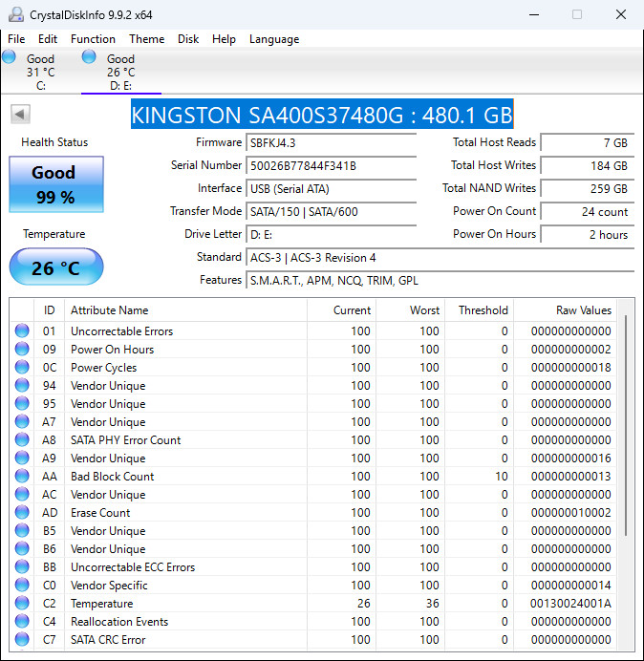
Task: Click status orb of attribute AC row
Action: (x=22, y=494)
